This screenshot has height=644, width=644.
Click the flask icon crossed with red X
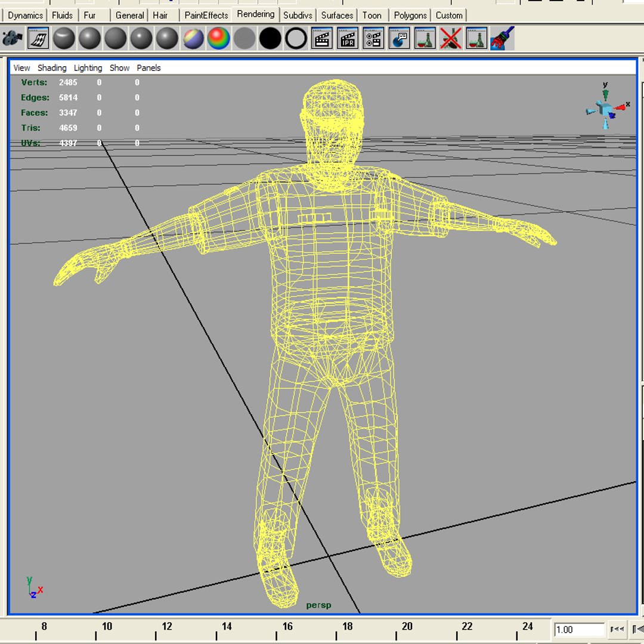(x=451, y=39)
